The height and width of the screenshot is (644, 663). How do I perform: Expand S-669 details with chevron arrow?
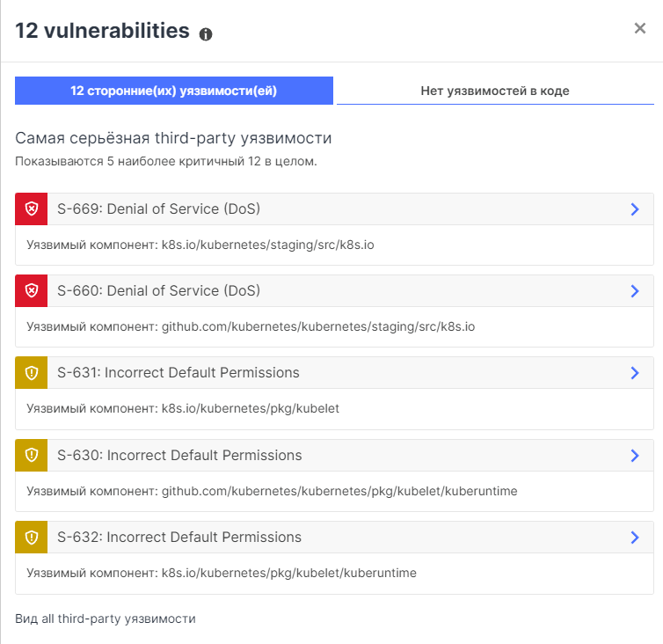(635, 209)
